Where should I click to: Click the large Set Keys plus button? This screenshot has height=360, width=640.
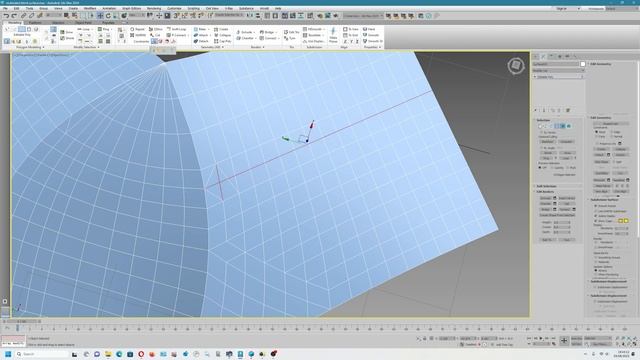click(564, 340)
